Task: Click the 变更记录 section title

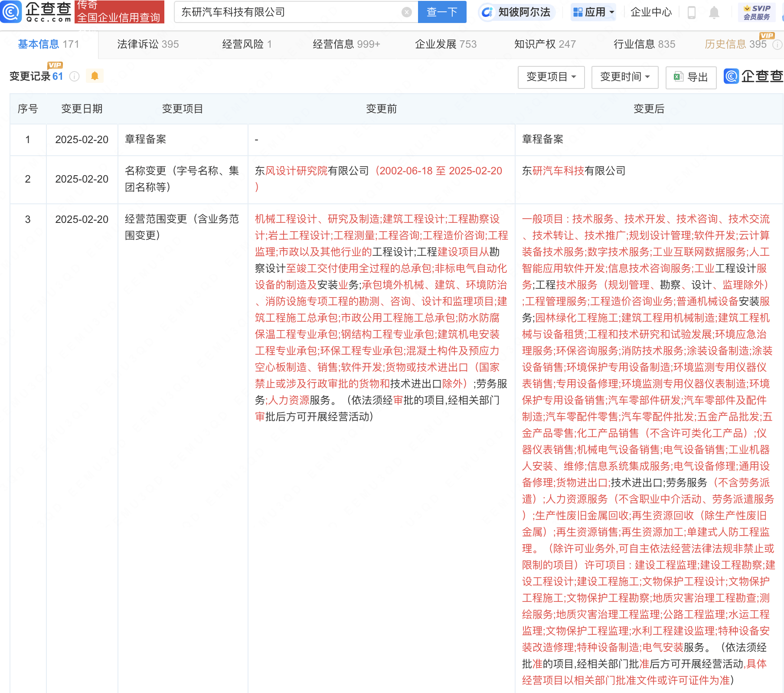Action: [30, 76]
